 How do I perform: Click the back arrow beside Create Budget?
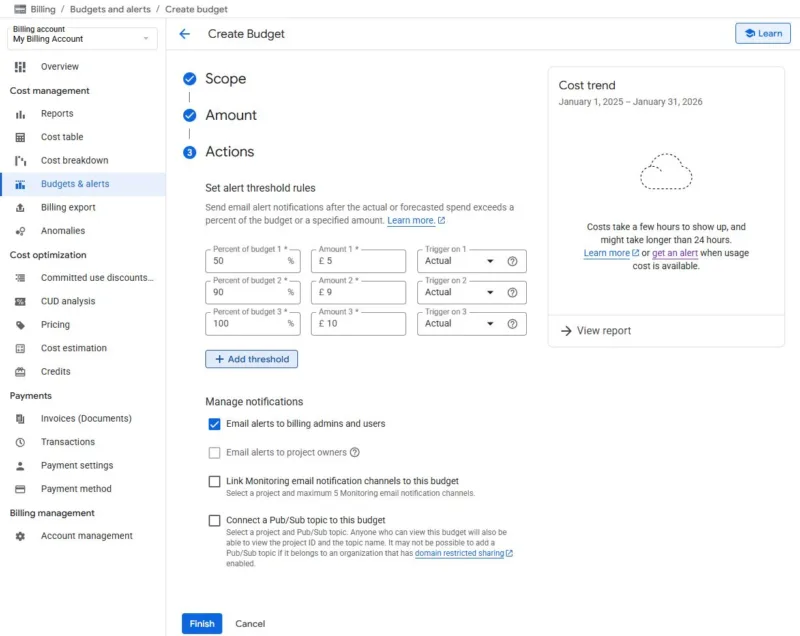184,34
